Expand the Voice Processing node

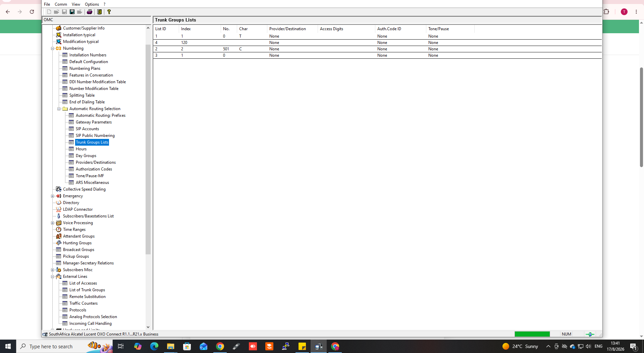click(53, 223)
